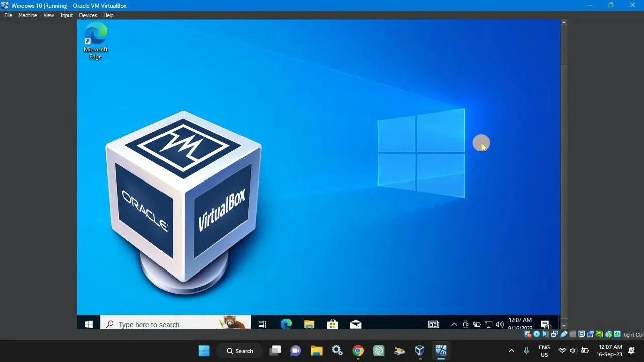Open VirtualBox Manager cube taskbar icon
The width and height of the screenshot is (644, 362).
(420, 351)
